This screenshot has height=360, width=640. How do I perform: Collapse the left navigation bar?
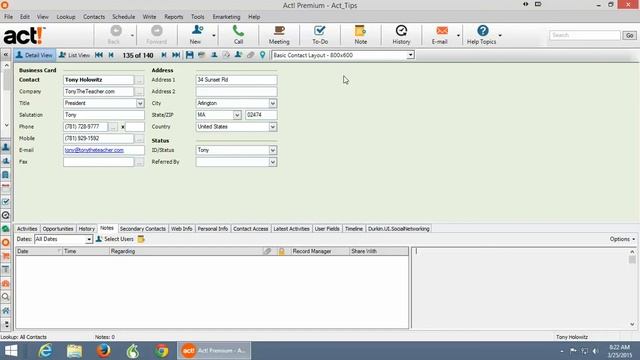click(x=6, y=55)
